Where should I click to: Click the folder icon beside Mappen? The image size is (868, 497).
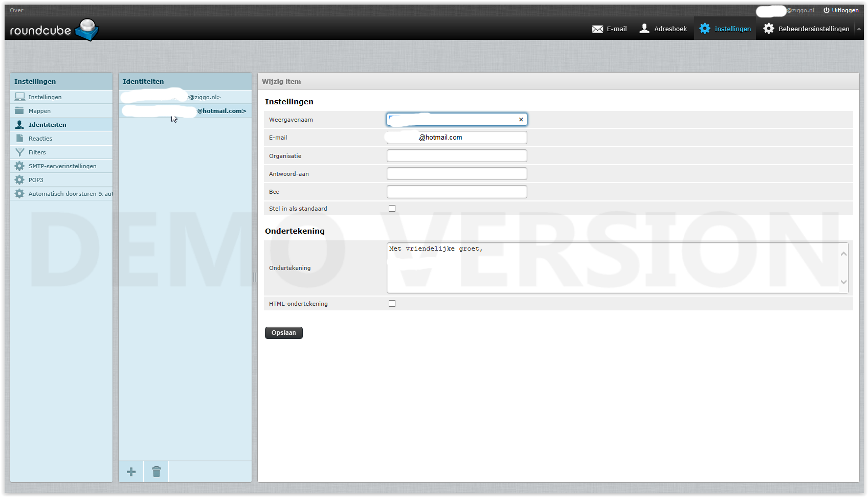pos(19,110)
